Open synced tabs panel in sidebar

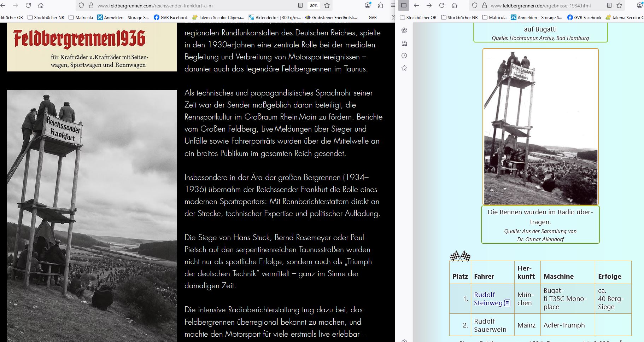point(404,43)
